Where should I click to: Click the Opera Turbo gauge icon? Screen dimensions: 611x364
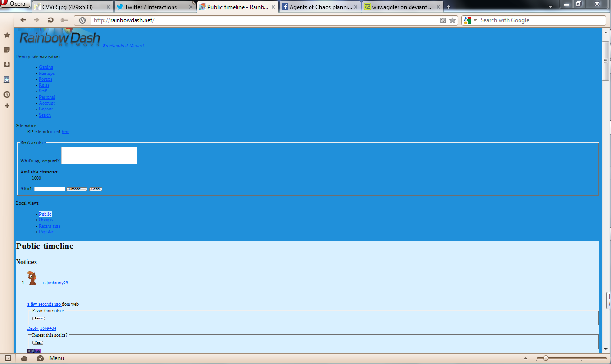tap(40, 358)
